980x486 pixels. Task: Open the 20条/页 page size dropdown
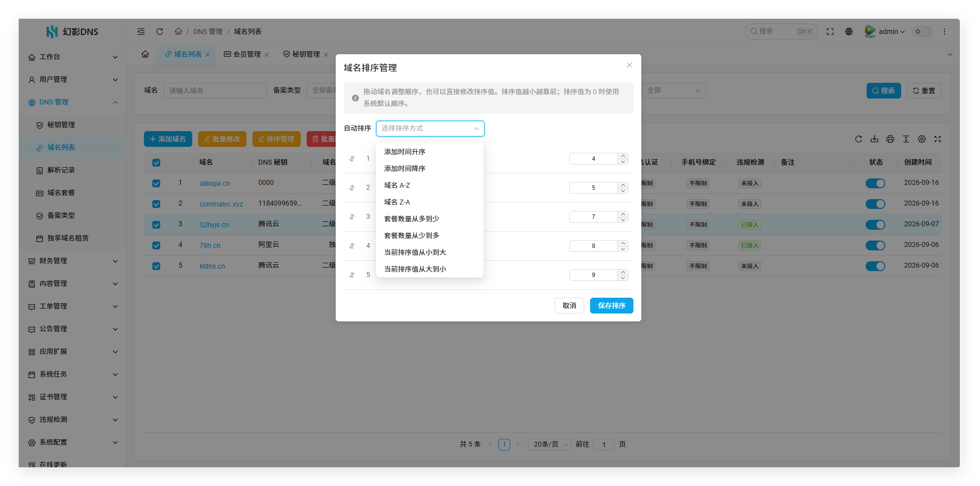[x=549, y=445]
